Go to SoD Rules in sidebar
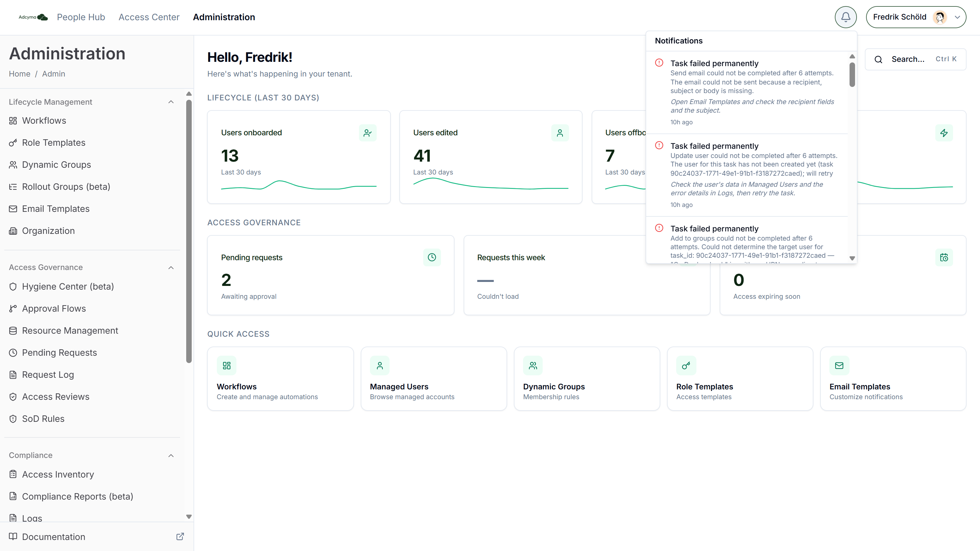The height and width of the screenshot is (551, 980). pyautogui.click(x=92, y=419)
